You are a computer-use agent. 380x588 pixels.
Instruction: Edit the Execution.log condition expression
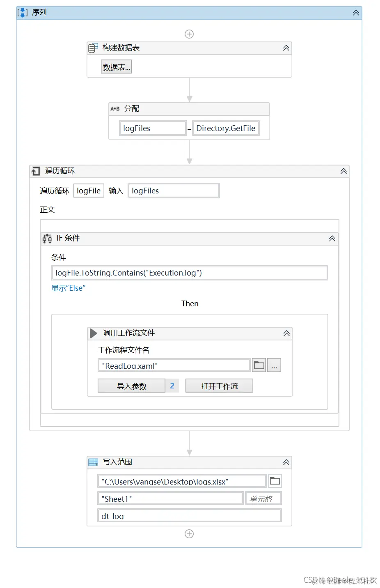coord(190,273)
